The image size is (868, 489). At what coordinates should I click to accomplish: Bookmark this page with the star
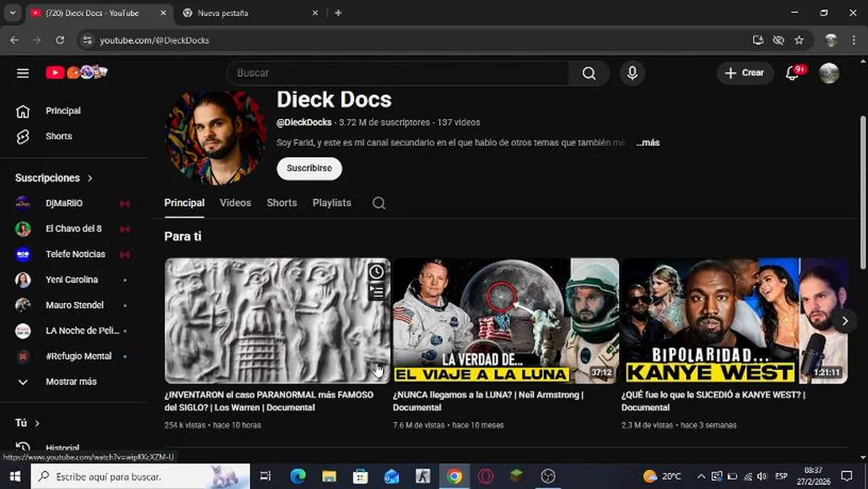click(x=799, y=40)
